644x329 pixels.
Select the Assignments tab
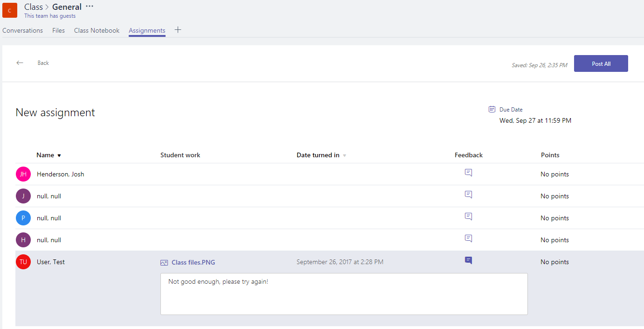[147, 30]
